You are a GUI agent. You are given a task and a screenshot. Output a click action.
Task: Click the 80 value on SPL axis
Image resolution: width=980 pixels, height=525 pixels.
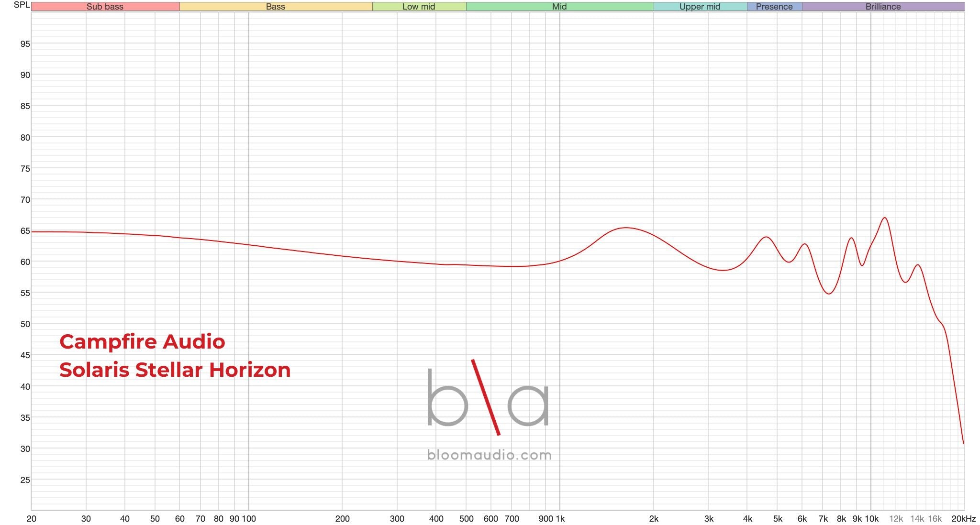[x=25, y=138]
